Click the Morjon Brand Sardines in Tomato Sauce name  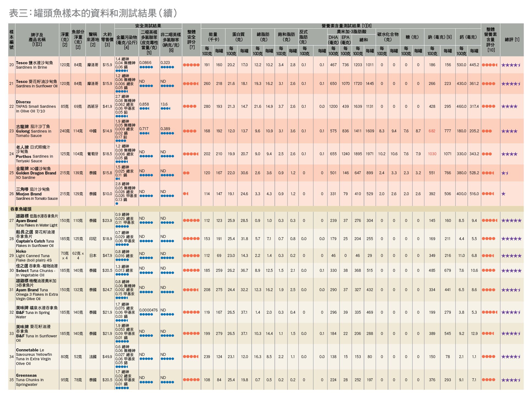37,194
